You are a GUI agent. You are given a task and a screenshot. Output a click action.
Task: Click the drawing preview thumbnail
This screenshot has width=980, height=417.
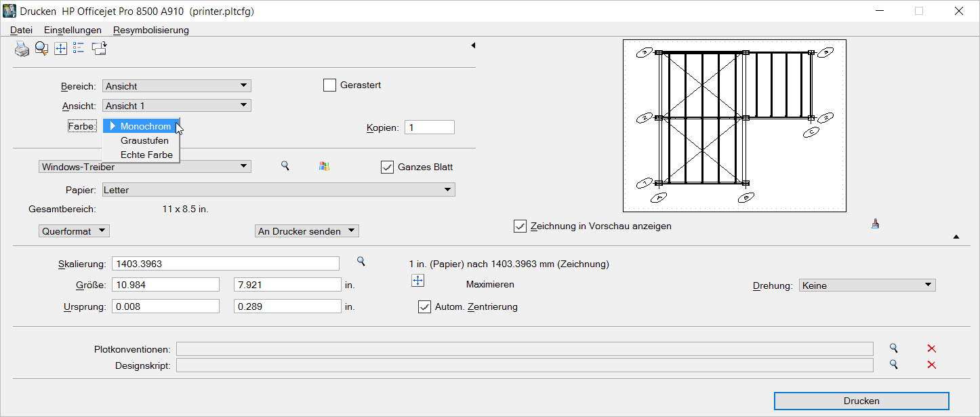(x=734, y=126)
